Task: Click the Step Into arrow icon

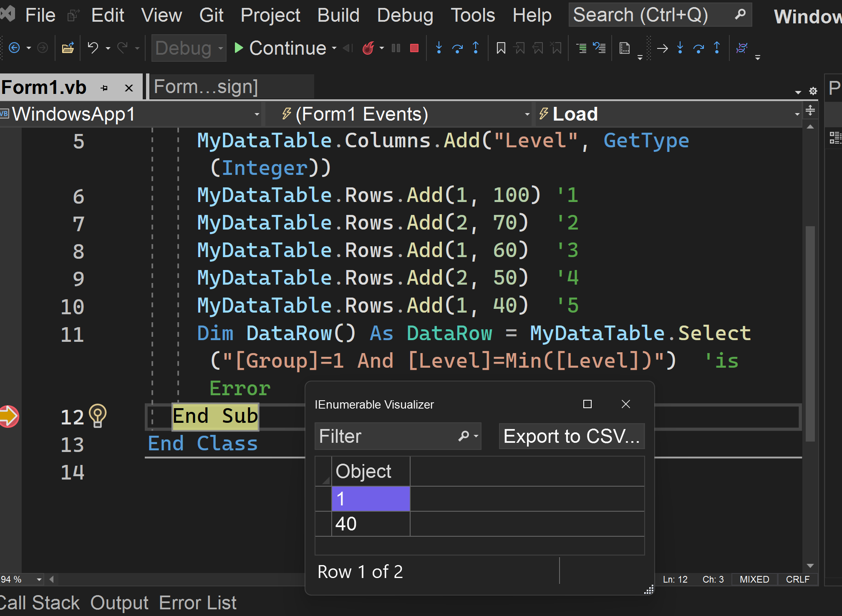Action: (439, 48)
